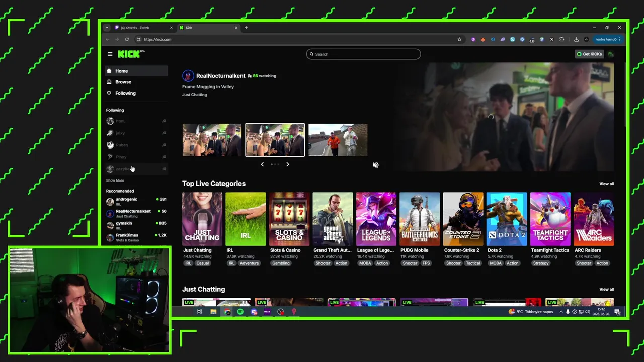Open the PUBG Mobile category card
644x362 pixels.
[x=420, y=219]
